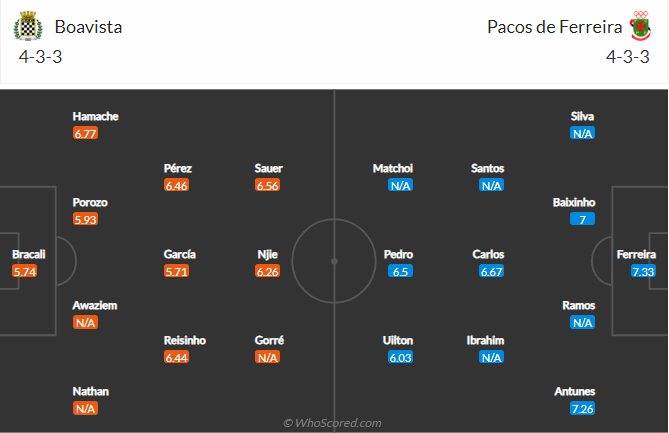Click goalkeeper Ferreira's 7.33 rating badge
The width and height of the screenshot is (669, 433).
642,271
